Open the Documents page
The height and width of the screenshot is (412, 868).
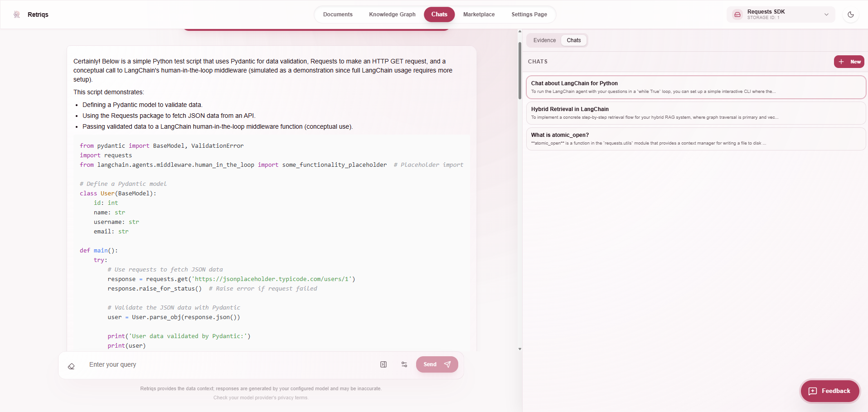338,15
